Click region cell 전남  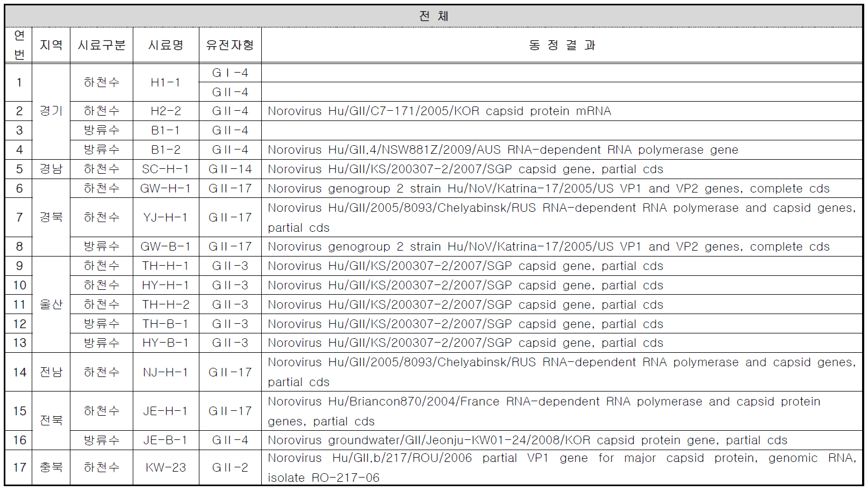[x=51, y=372]
